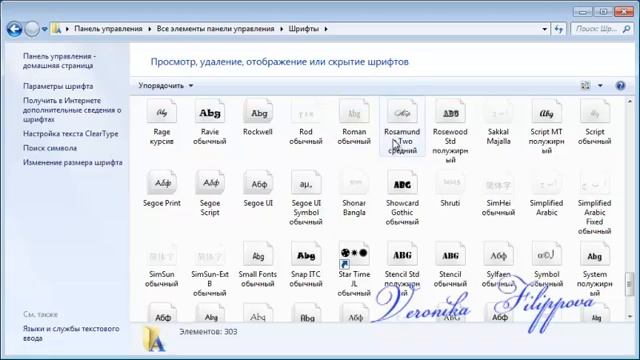
Task: Select the Roman обычный font icon
Action: 354,111
